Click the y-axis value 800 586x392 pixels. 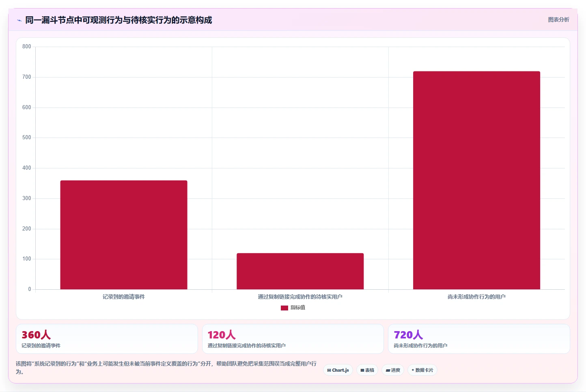(27, 47)
